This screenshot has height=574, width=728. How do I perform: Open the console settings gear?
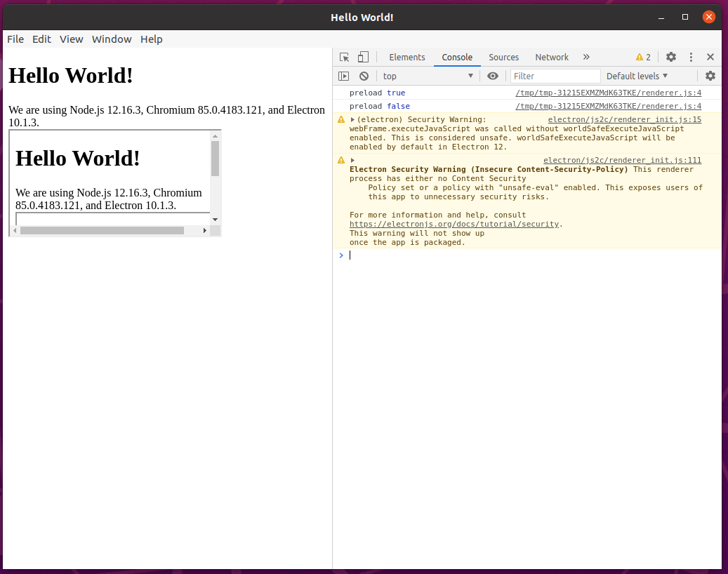[710, 76]
